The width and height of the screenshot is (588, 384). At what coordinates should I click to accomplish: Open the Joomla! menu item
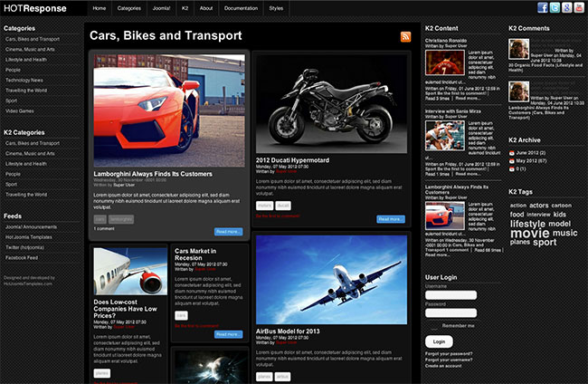pos(161,8)
